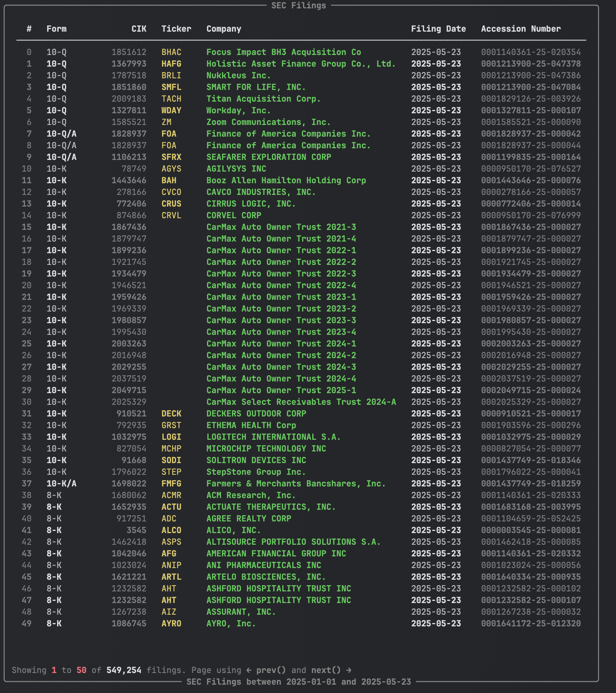This screenshot has width=616, height=693.
Task: Click the Company column header
Action: 224,29
